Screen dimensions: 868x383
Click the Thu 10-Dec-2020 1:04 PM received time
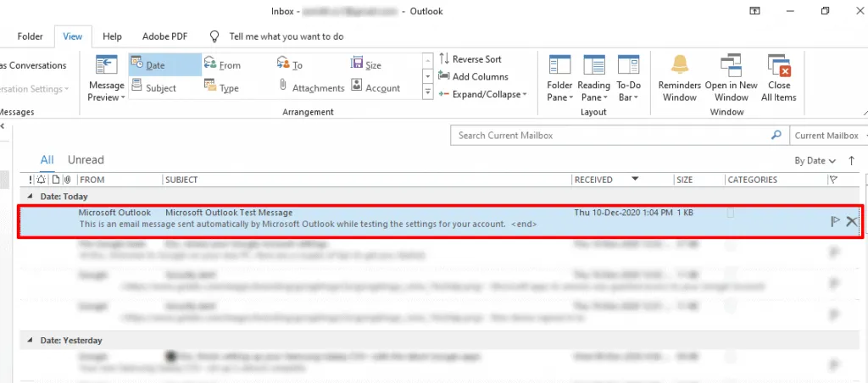pos(623,213)
